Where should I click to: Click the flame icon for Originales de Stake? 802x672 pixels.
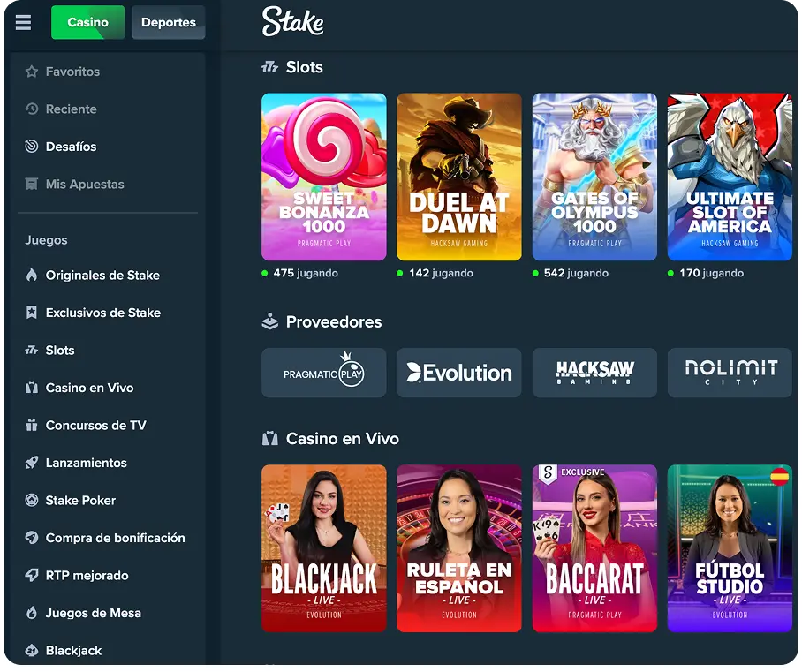(x=32, y=275)
